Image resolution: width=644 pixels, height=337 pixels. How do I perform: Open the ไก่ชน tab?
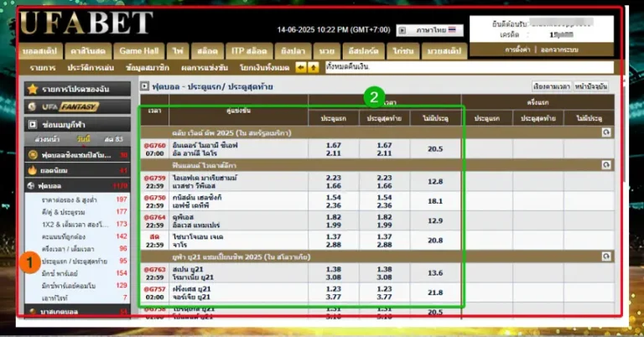[x=402, y=51]
